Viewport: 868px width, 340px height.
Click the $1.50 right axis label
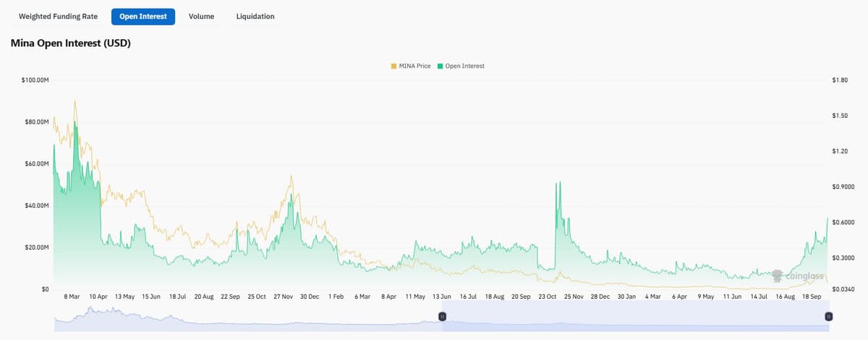pos(840,115)
